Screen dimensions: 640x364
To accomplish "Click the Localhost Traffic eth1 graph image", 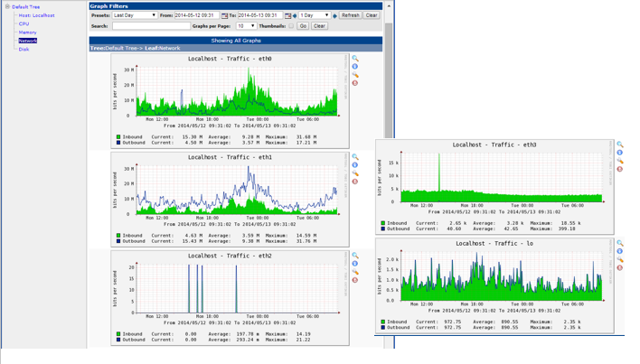I will pos(230,200).
